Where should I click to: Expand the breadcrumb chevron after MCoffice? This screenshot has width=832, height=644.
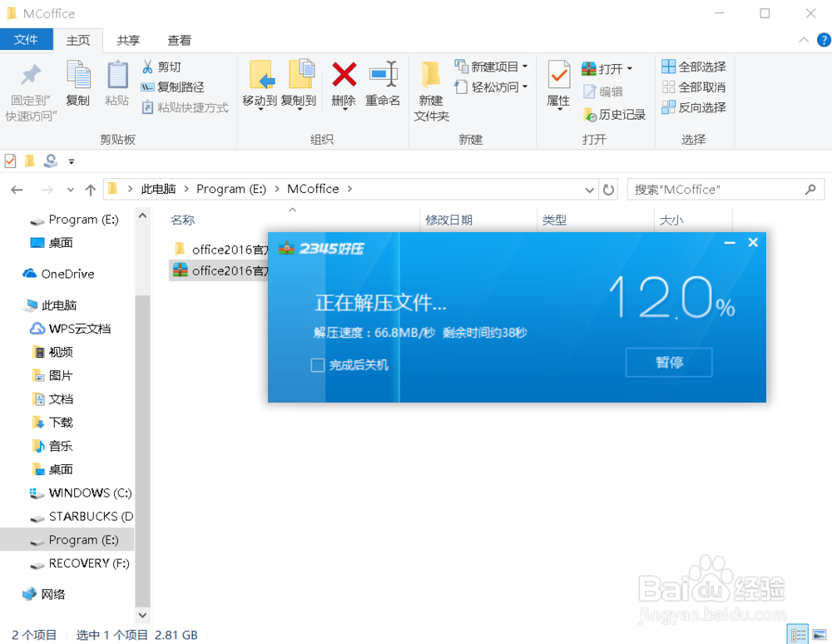349,189
